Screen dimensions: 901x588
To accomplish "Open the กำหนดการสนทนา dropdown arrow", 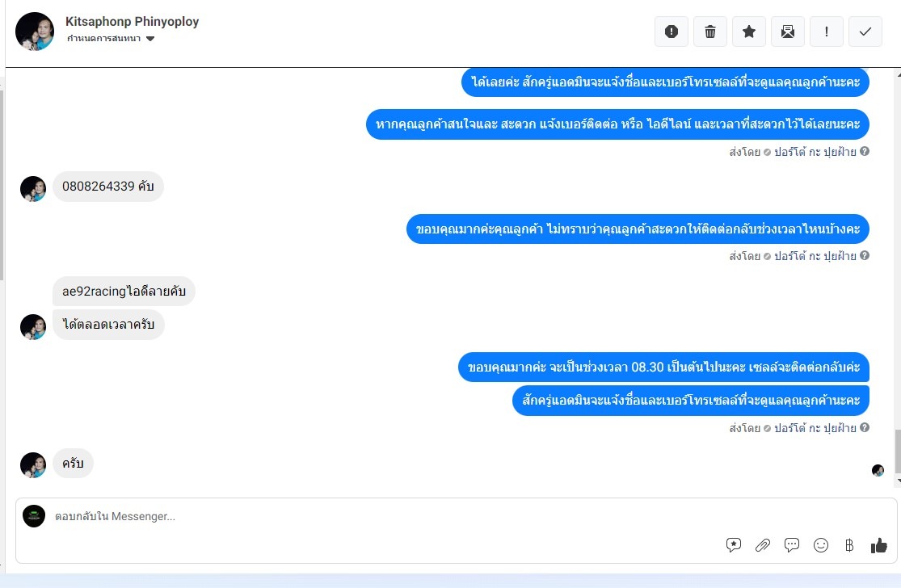I will pyautogui.click(x=150, y=39).
